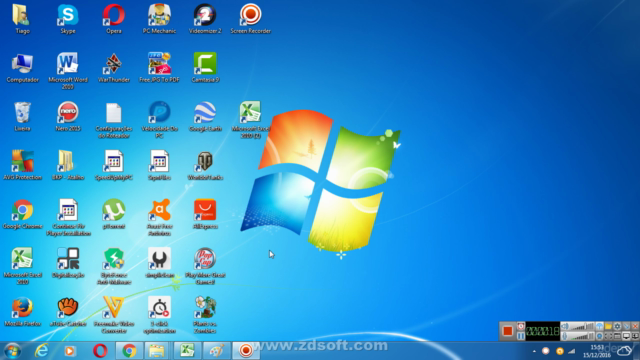Select the Microsoft Word 2010 shortcut
The height and width of the screenshot is (360, 640).
(x=68, y=70)
